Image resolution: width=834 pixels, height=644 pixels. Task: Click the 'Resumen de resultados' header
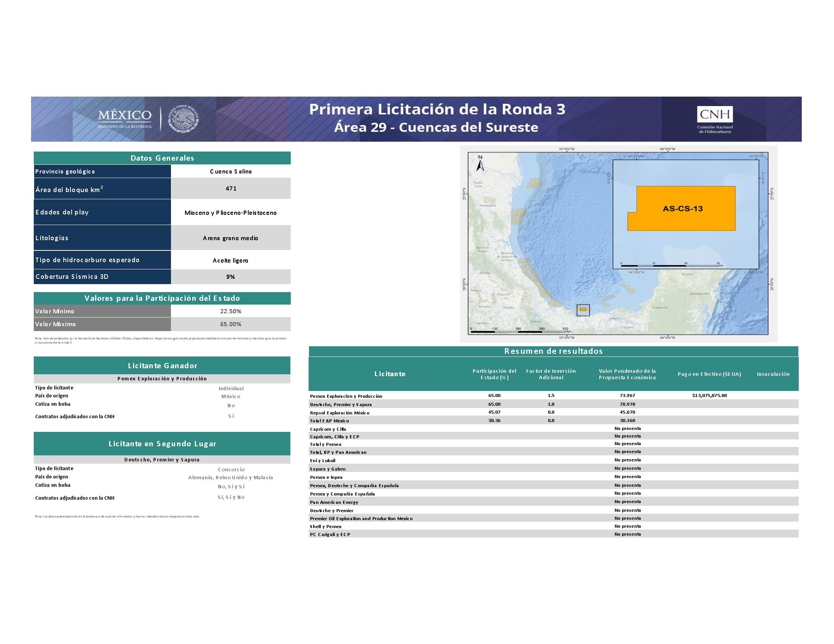point(553,351)
